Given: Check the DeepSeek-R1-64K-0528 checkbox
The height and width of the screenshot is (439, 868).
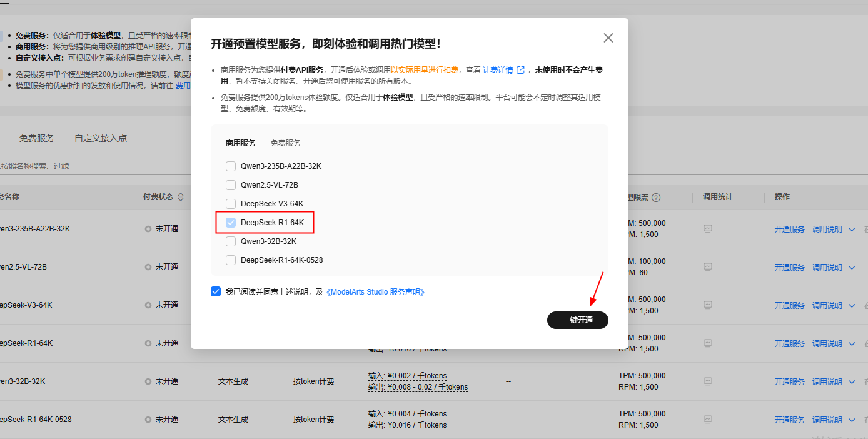Looking at the screenshot, I should 231,260.
